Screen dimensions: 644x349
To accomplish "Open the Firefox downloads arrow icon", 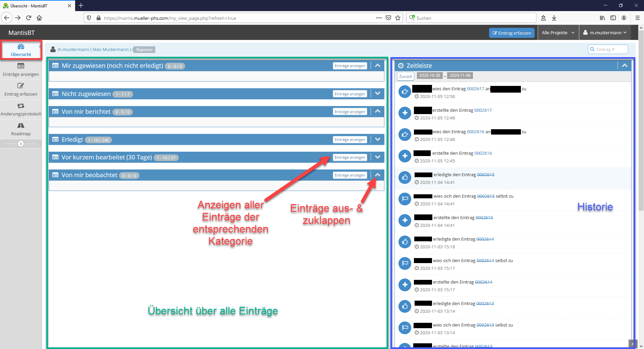I will point(554,18).
